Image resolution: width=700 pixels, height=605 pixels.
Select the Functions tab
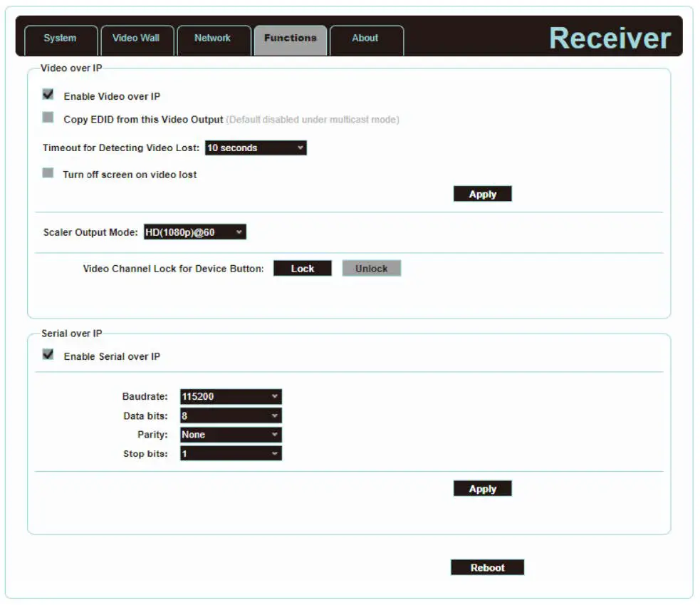291,39
